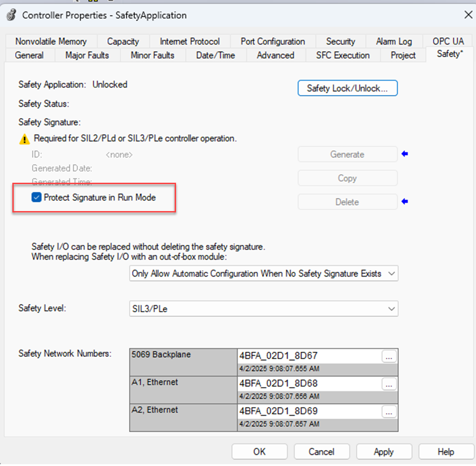Screen dimensions: 476x466
Task: Click the blue arrow beside the Delete button
Action: coord(405,201)
